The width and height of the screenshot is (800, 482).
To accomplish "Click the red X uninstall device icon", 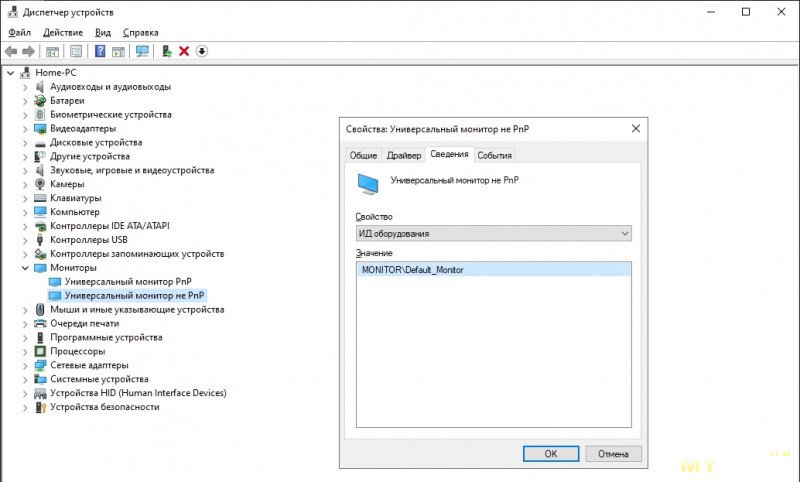I will (184, 51).
